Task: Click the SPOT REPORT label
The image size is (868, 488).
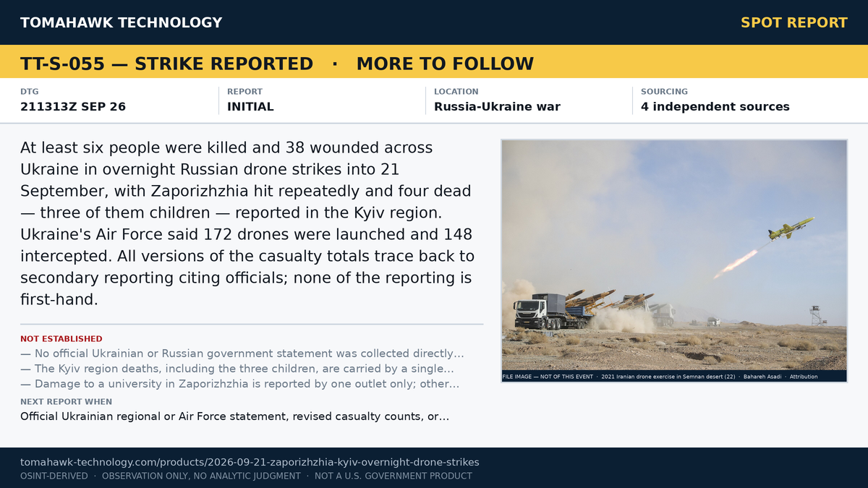Action: pos(794,22)
